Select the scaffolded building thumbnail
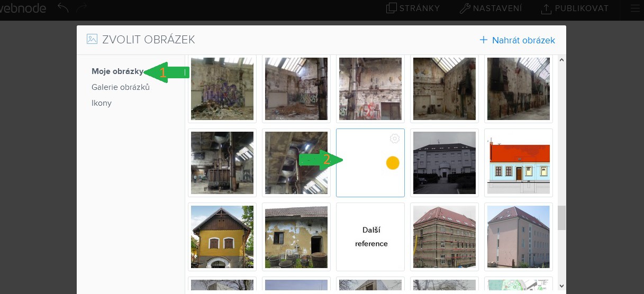The height and width of the screenshot is (294, 644). point(445,237)
